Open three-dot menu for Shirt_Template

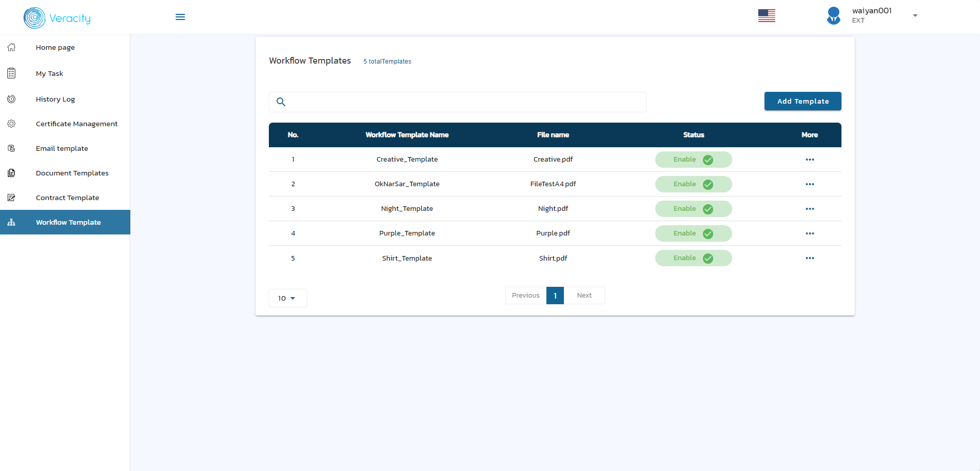810,258
